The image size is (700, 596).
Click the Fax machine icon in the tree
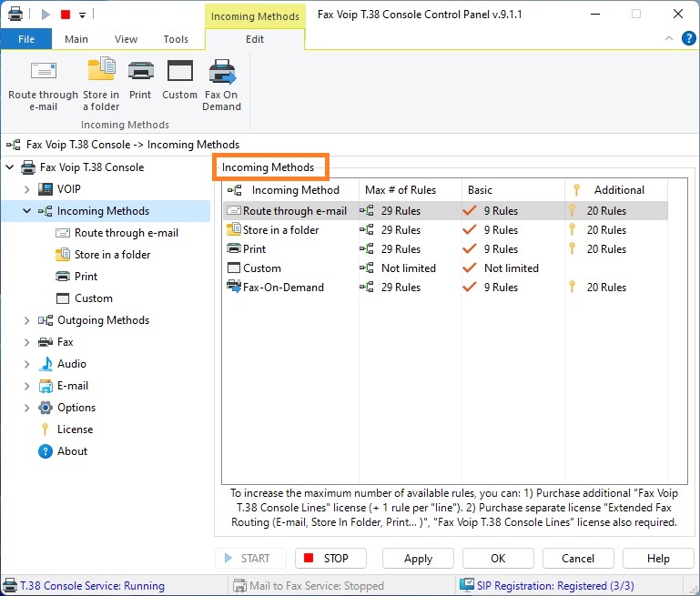46,342
